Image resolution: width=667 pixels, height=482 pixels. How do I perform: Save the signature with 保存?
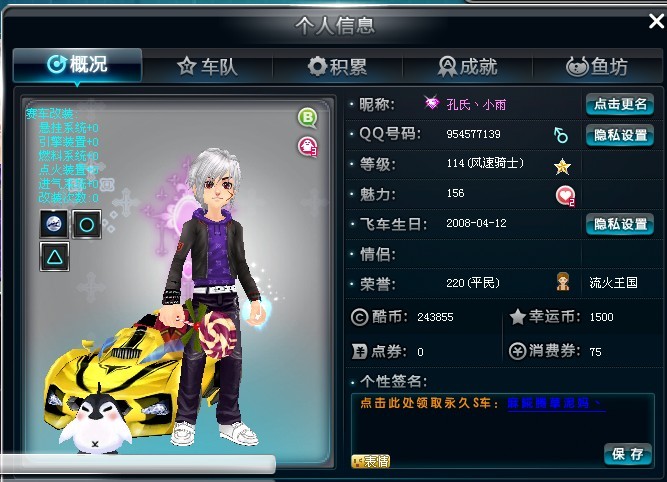pyautogui.click(x=628, y=454)
